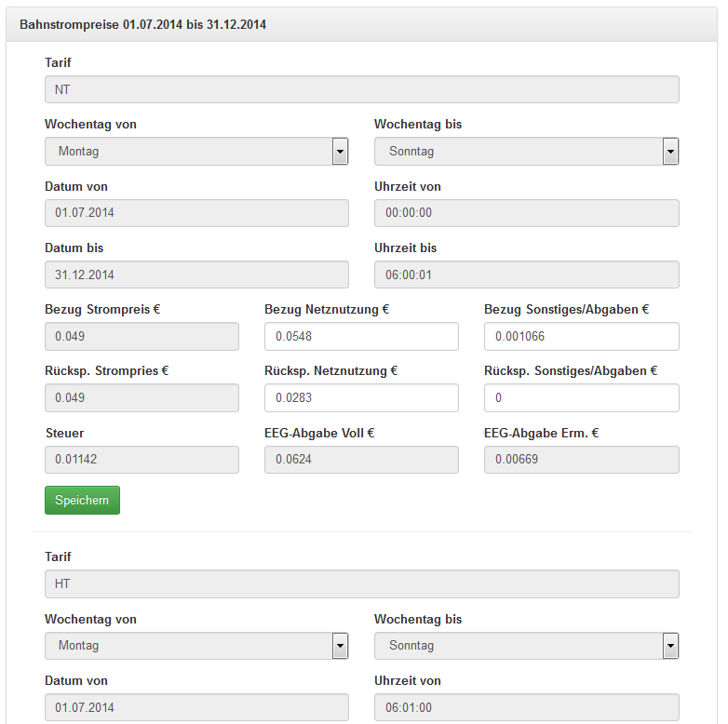Click the Rücksp. Sonstiges/Abgaben field
Viewport: 728px width, 724px height.
[581, 397]
